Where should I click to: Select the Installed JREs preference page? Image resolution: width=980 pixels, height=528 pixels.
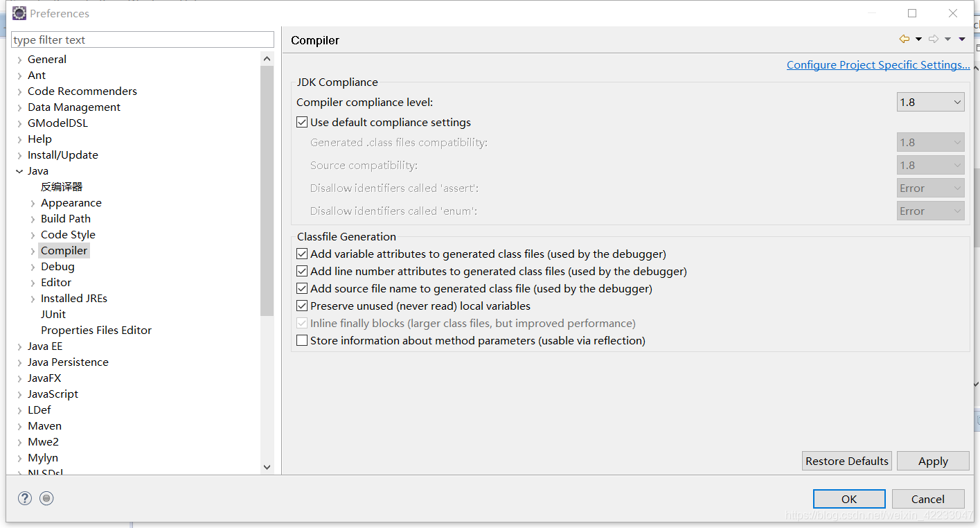click(73, 298)
